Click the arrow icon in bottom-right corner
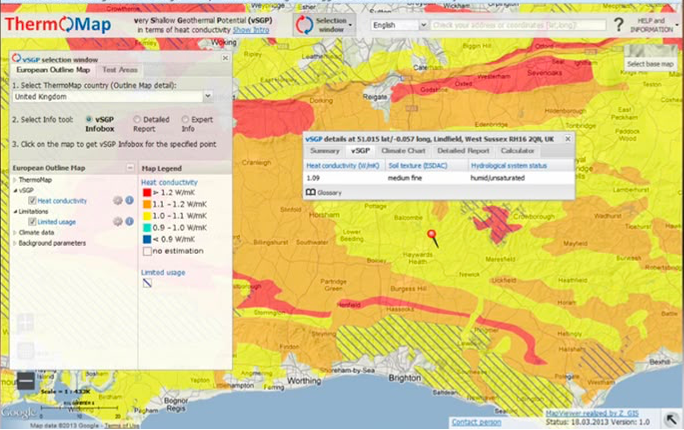684x430 pixels. (x=670, y=420)
